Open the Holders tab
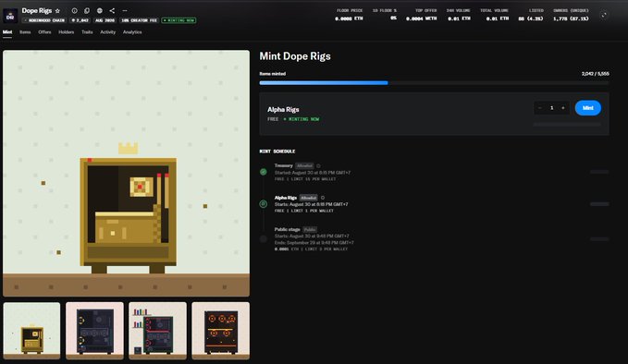 (x=67, y=32)
